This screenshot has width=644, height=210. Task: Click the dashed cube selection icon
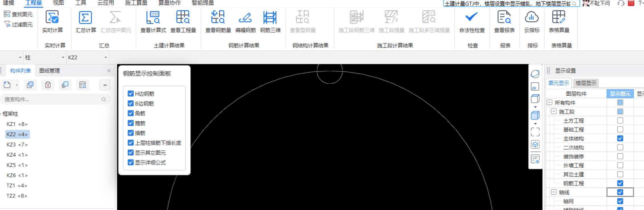(535, 145)
